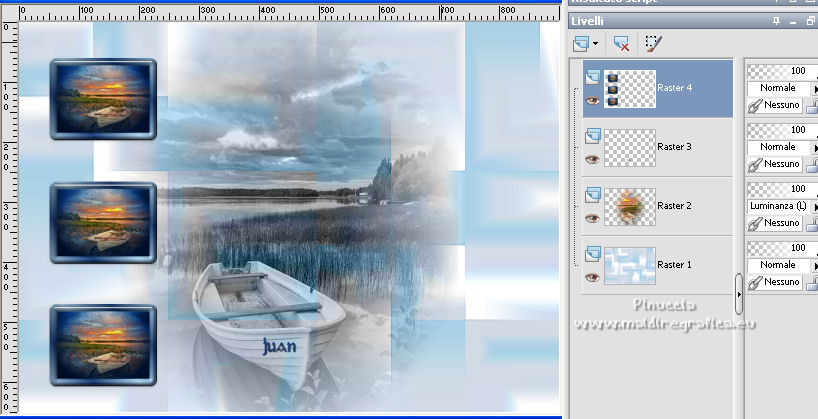
Task: Click Raster 1 link set Nessuno button
Action: tap(775, 282)
